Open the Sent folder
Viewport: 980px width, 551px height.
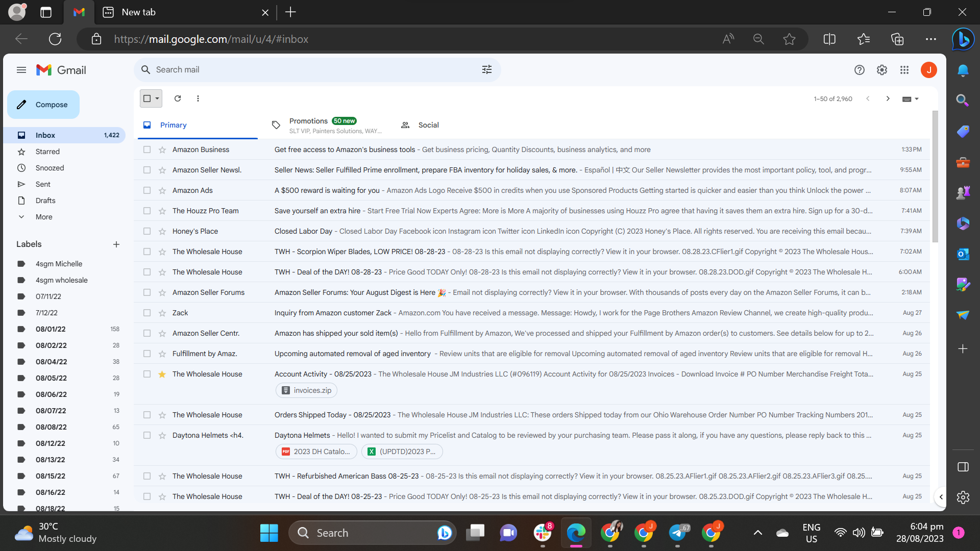64,184
